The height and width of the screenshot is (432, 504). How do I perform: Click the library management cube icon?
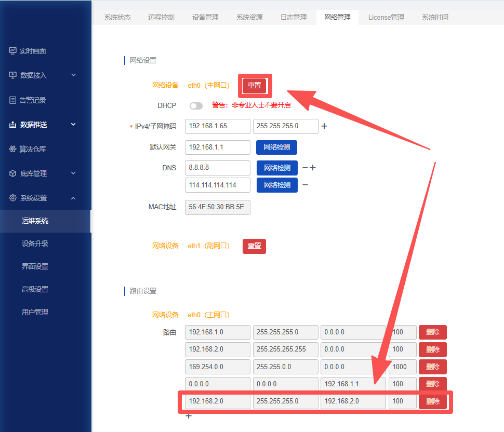(13, 173)
